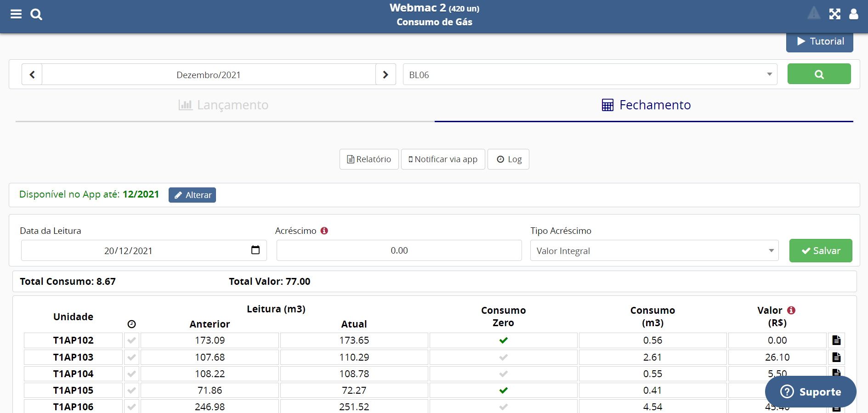
Task: Click the Salvar button
Action: coord(820,251)
